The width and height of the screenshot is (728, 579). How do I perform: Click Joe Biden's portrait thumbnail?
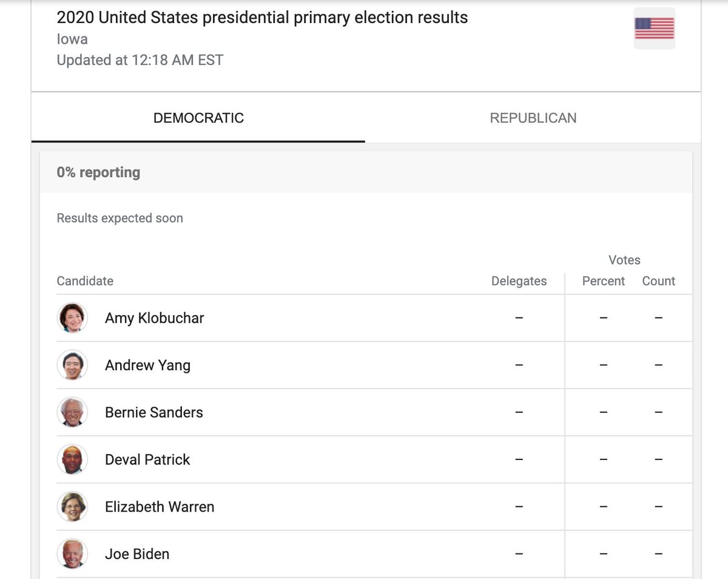[72, 554]
